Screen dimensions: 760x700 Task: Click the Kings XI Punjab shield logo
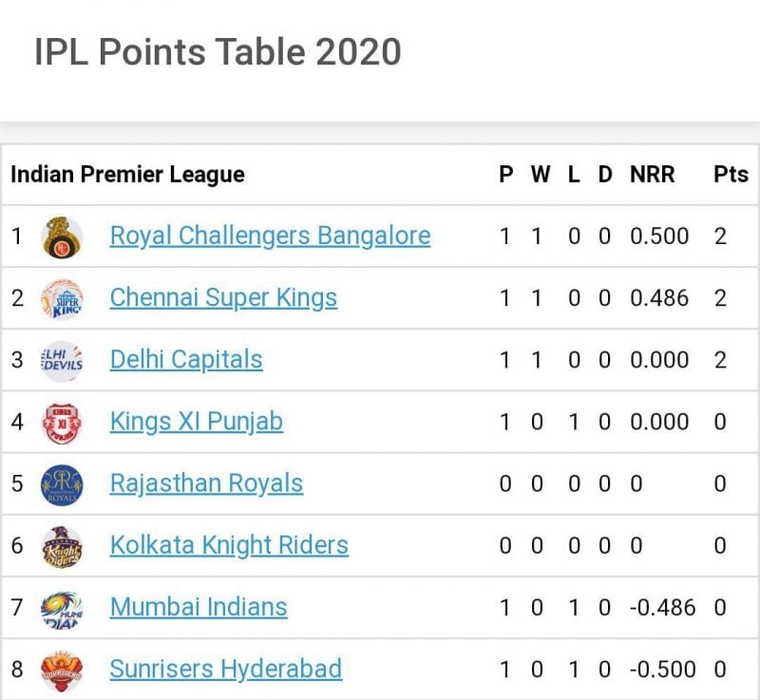coord(62,421)
